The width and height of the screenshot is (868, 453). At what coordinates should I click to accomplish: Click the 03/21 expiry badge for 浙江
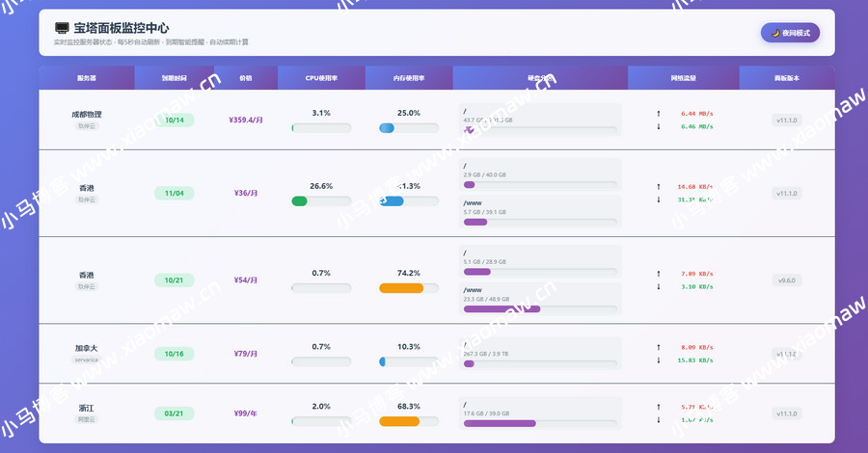175,413
